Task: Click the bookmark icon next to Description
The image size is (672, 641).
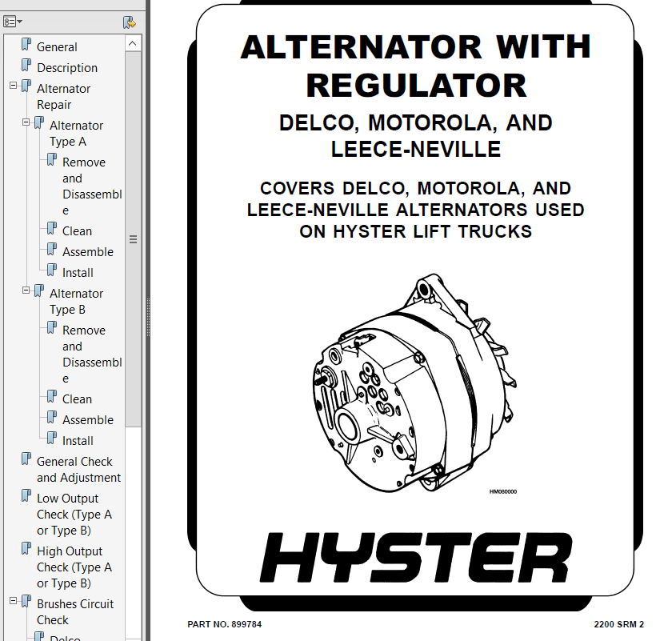Action: 26,65
